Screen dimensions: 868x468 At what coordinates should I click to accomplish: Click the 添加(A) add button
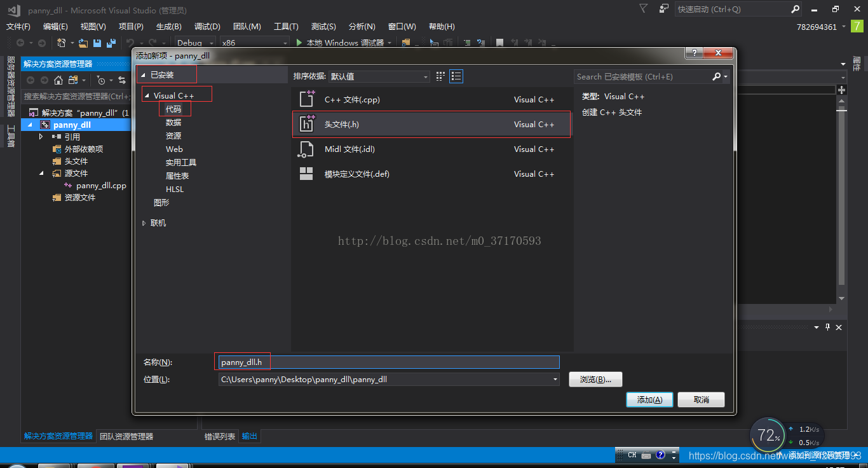[649, 399]
